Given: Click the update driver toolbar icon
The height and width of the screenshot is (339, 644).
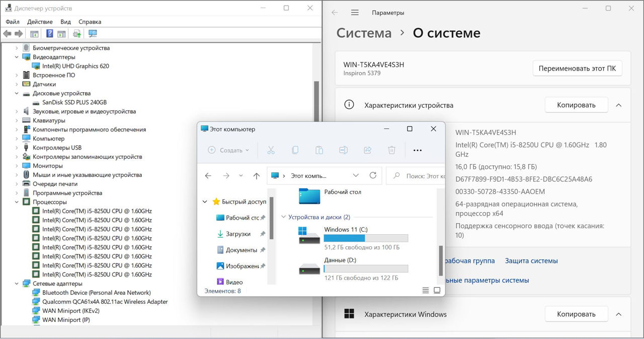Looking at the screenshot, I should point(77,34).
